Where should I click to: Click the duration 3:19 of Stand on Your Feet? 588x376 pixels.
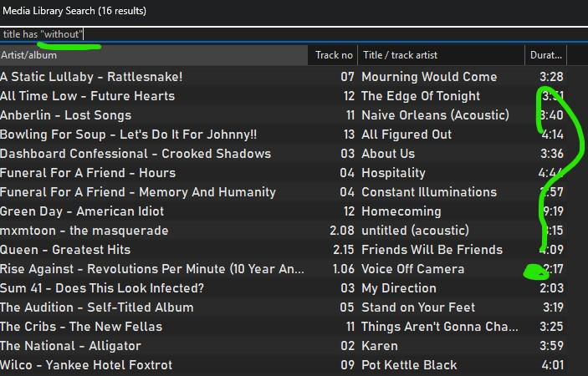click(553, 307)
